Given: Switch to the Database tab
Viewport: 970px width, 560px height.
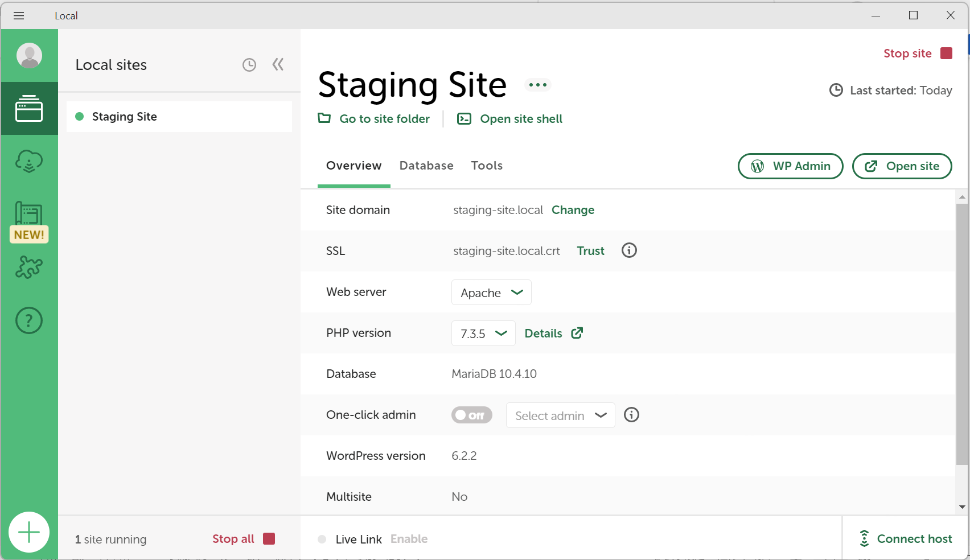Looking at the screenshot, I should pyautogui.click(x=426, y=166).
